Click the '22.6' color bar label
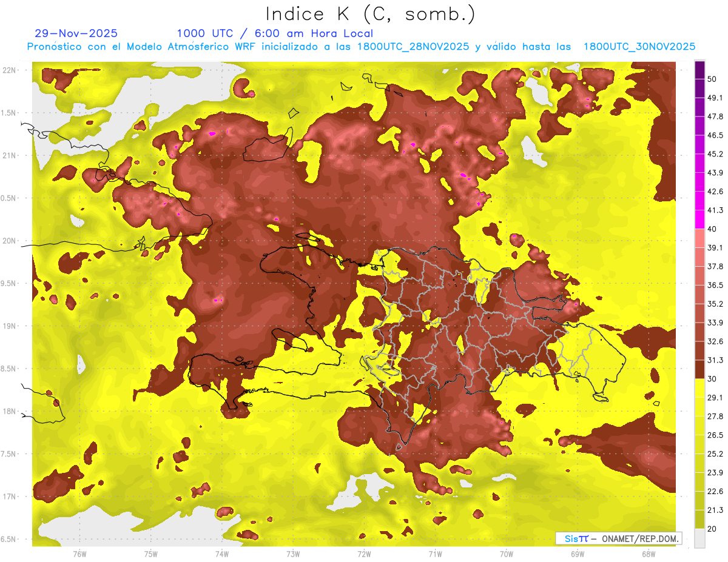The image size is (728, 562). tap(715, 492)
